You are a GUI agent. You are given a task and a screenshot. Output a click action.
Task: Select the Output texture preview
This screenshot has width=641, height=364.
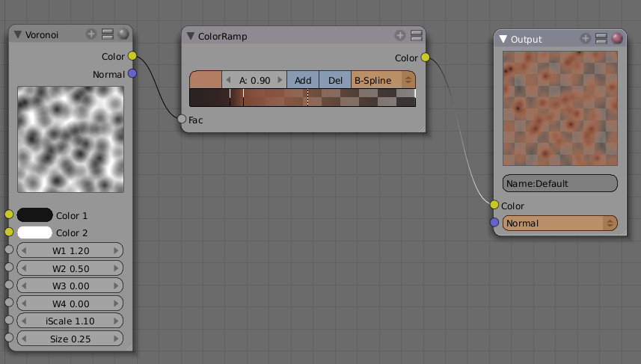coord(560,108)
